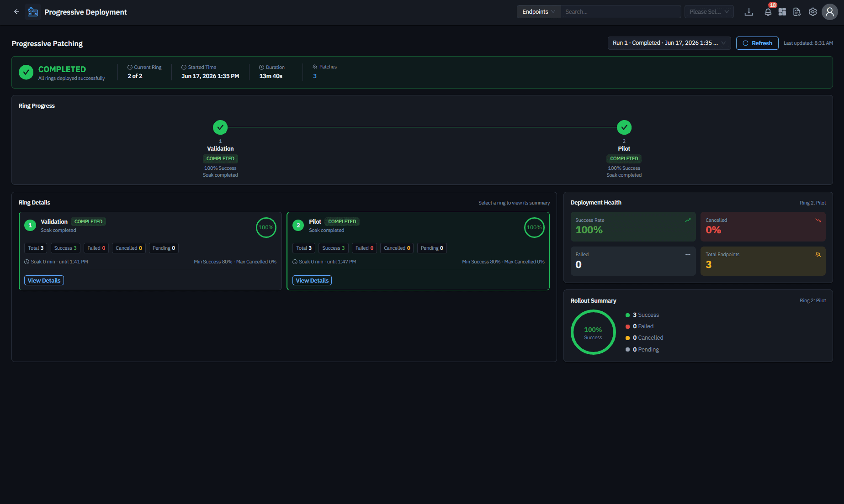Click the download icon in header

click(748, 12)
